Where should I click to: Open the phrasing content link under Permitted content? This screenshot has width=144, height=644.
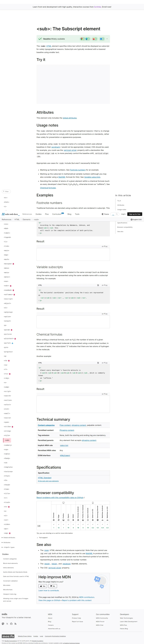pyautogui.click(x=67, y=430)
